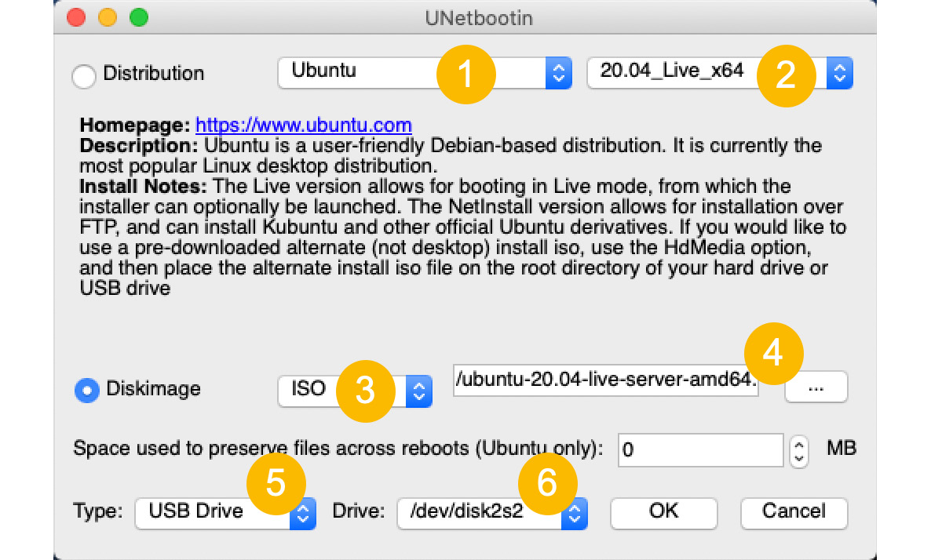The width and height of the screenshot is (931, 560).
Task: Click the persistent space MB input field
Action: tap(701, 449)
